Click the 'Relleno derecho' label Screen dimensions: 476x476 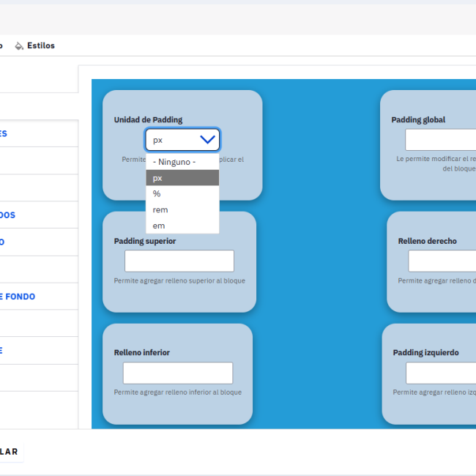428,241
